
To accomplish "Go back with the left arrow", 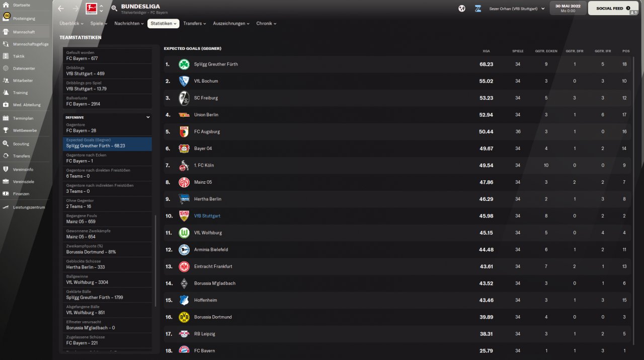I will pos(61,9).
